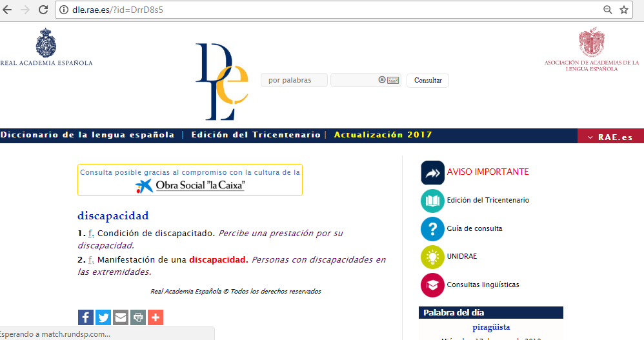Screen dimensions: 644x340
Task: Expand the RAE.es dropdown menu
Action: [x=610, y=136]
